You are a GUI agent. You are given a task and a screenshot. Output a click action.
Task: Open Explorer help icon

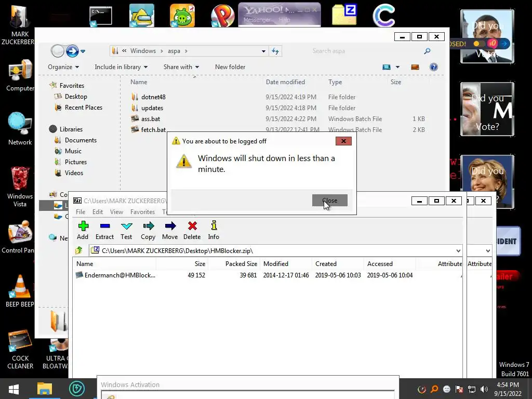434,67
